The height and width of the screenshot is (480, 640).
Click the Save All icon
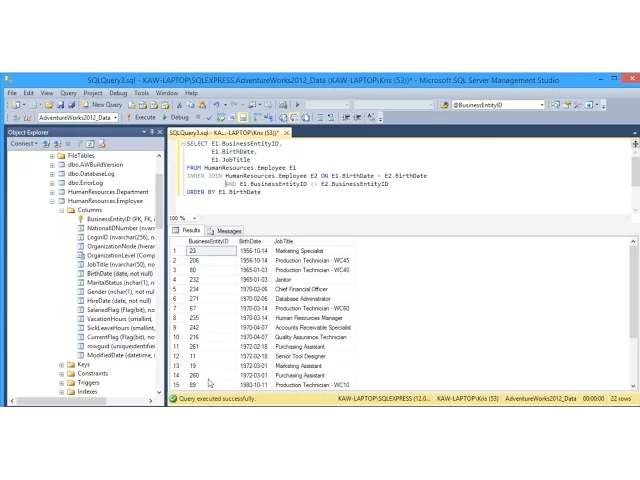[71, 105]
